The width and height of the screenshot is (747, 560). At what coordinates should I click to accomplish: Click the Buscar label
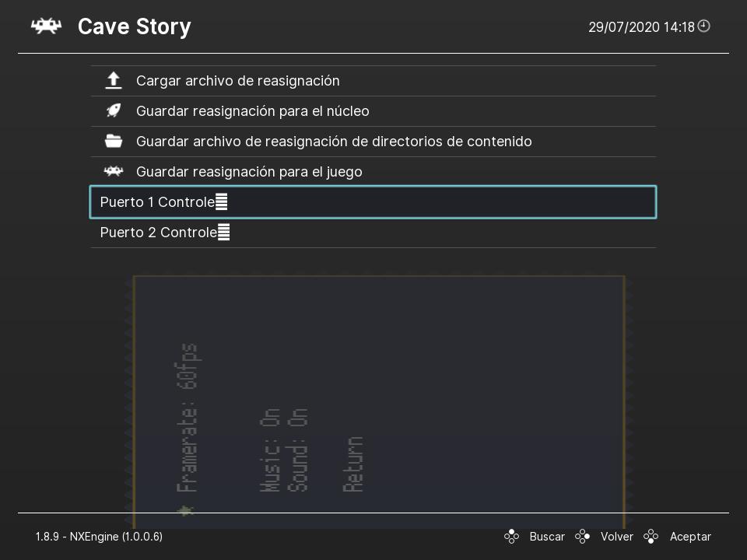[547, 537]
